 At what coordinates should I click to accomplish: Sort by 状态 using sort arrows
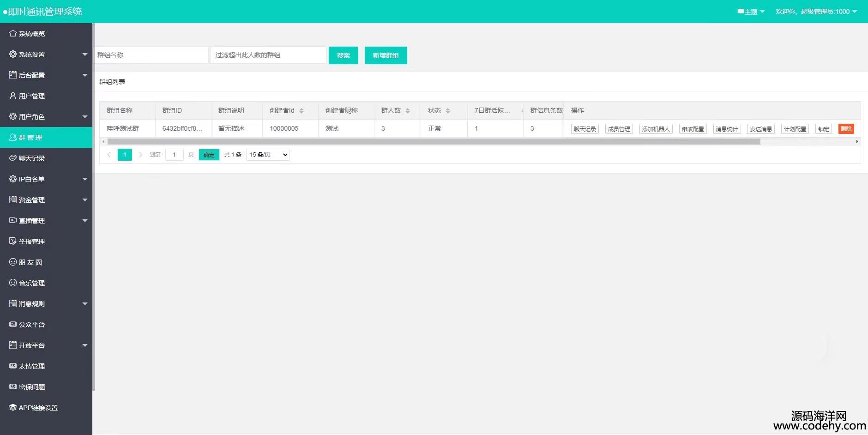tap(448, 111)
